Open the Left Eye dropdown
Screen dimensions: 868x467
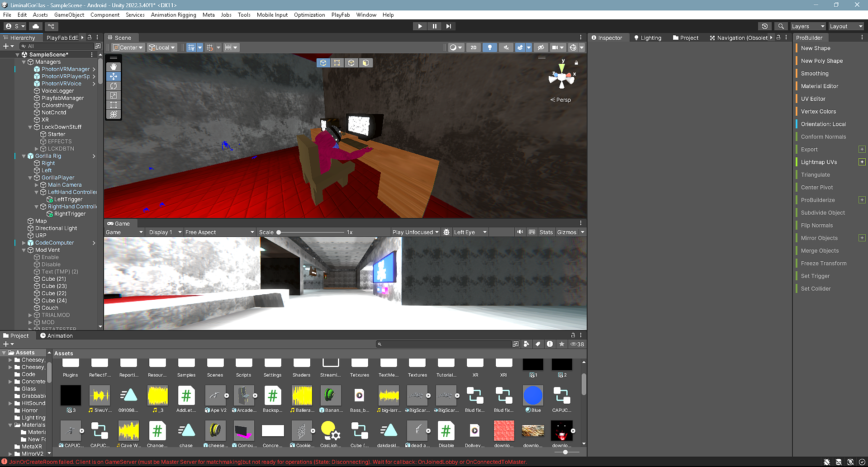click(x=470, y=232)
